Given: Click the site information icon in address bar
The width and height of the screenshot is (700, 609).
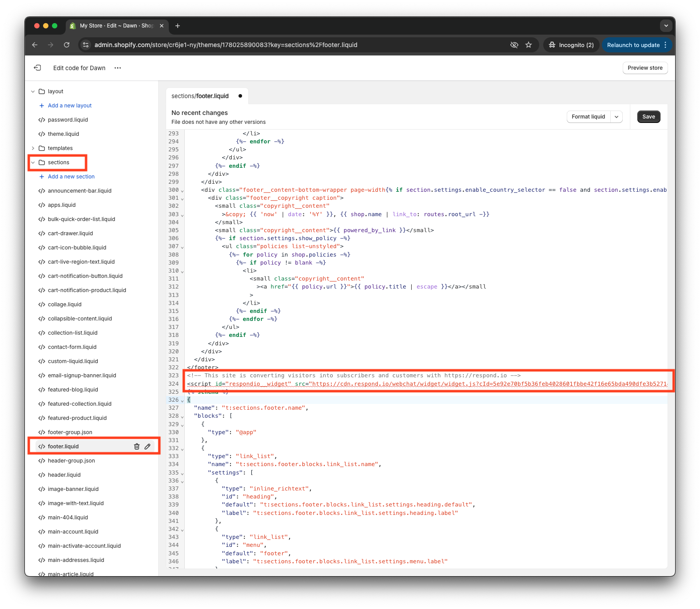Looking at the screenshot, I should pos(86,45).
